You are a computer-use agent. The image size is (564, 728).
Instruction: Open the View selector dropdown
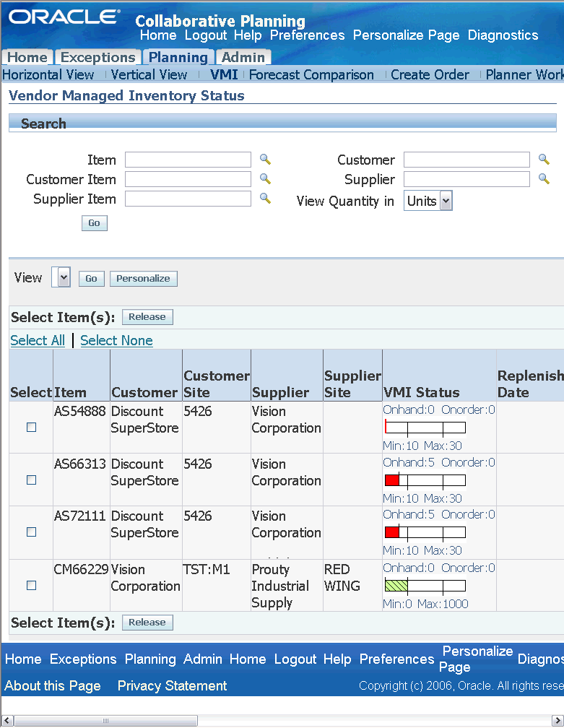coord(61,277)
